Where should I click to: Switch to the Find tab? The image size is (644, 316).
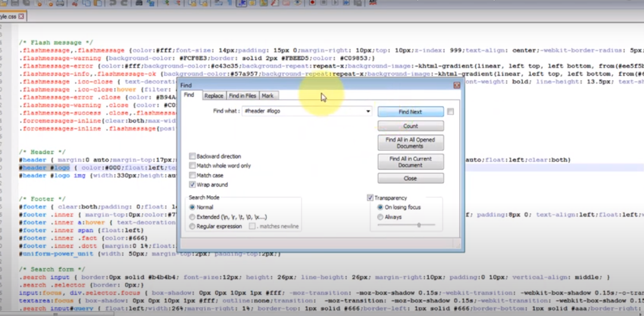click(189, 95)
